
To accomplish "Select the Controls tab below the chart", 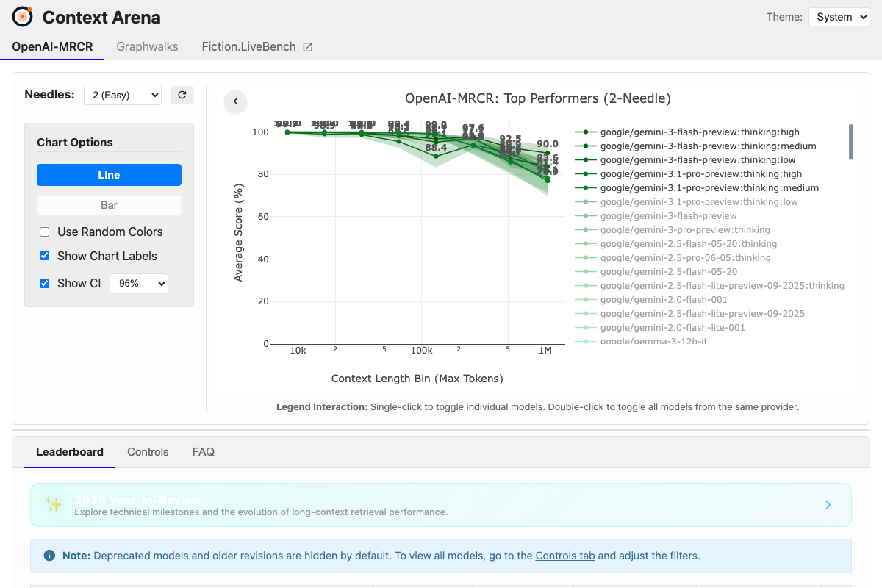I will [x=148, y=452].
